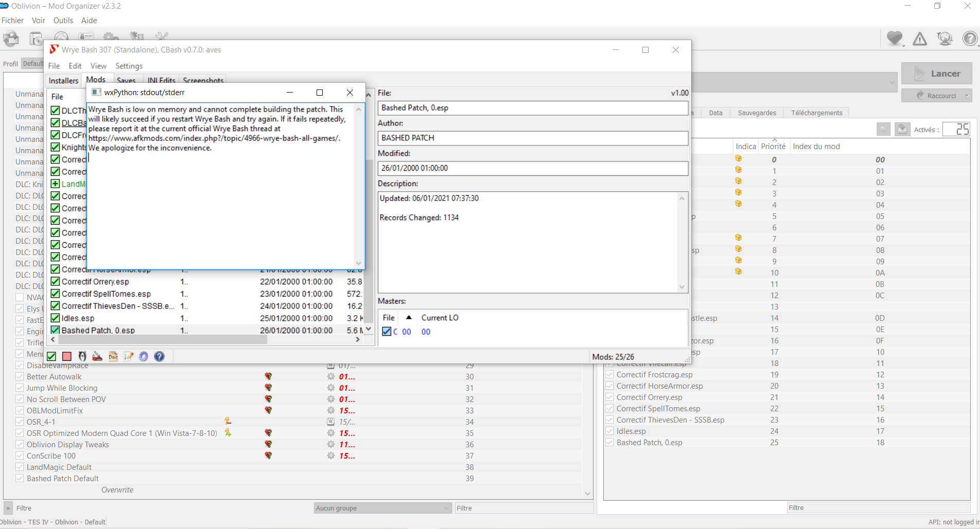Open the Raccourci dropdown arrow
The image size is (980, 529).
967,96
